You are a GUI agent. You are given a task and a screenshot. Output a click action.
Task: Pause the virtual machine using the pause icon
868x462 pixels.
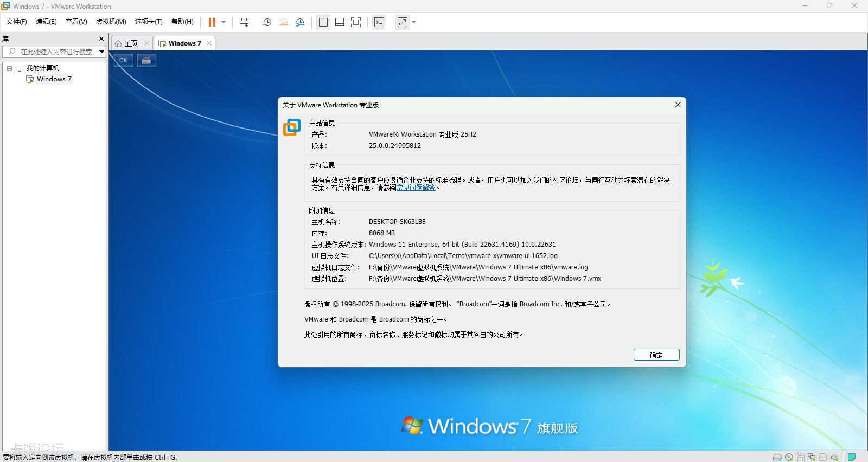point(212,22)
